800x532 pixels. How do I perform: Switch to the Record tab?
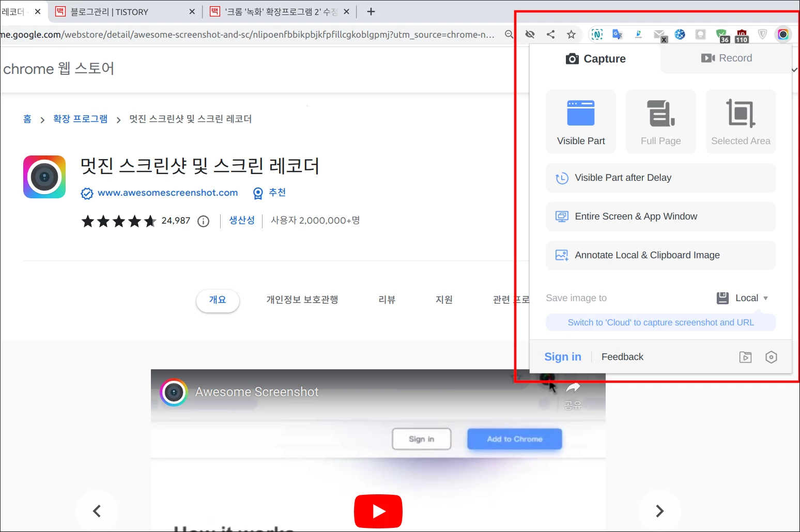726,58
